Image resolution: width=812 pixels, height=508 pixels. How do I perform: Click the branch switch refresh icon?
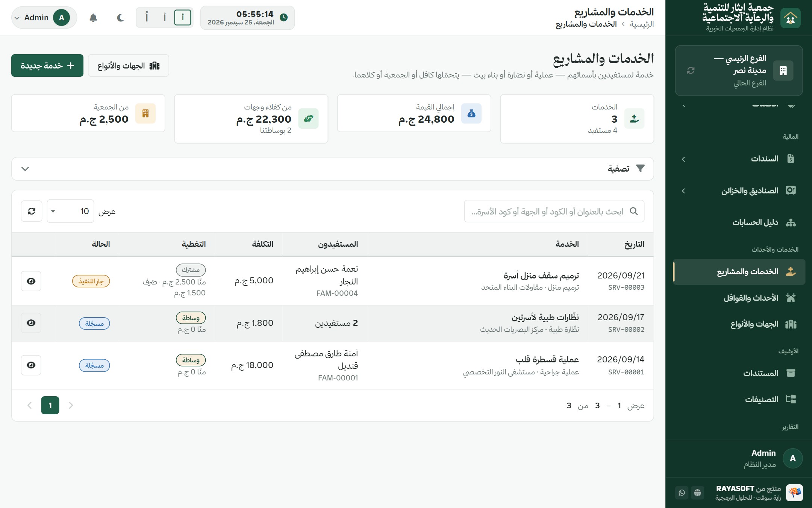[x=691, y=70]
